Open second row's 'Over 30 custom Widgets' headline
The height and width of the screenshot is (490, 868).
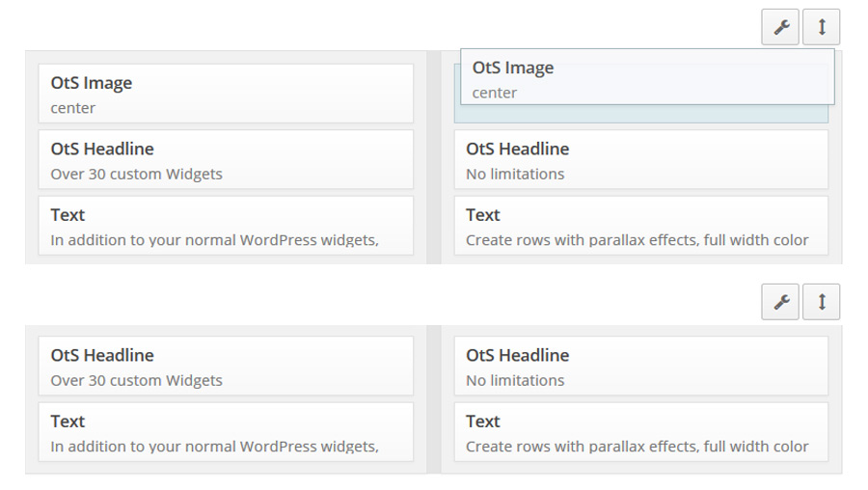(x=226, y=366)
